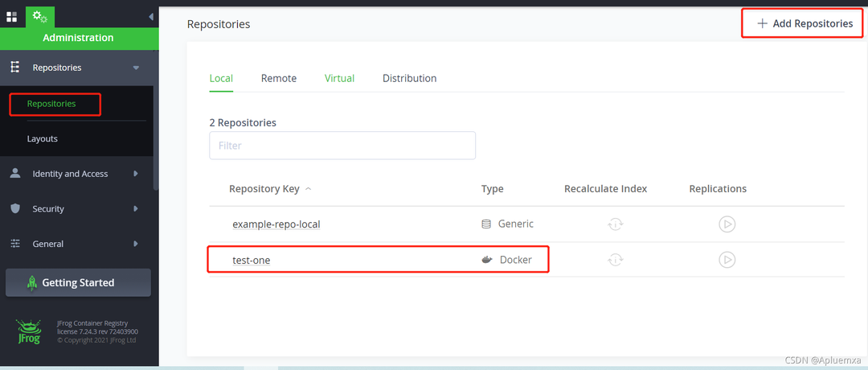Run replication for test-one repository

pyautogui.click(x=727, y=259)
